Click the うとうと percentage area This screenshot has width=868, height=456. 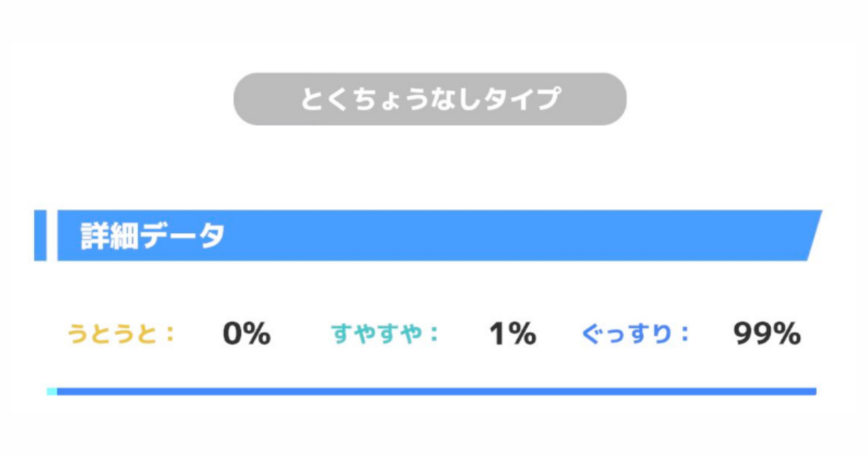click(247, 332)
